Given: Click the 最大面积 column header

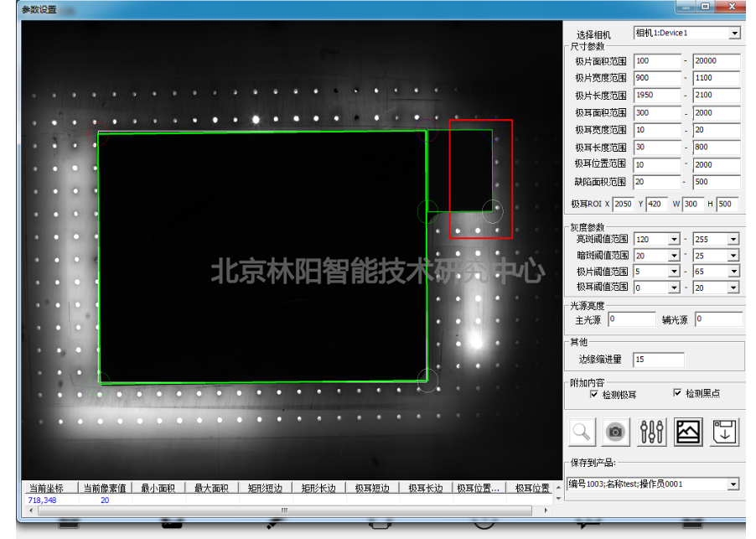Looking at the screenshot, I should point(211,488).
